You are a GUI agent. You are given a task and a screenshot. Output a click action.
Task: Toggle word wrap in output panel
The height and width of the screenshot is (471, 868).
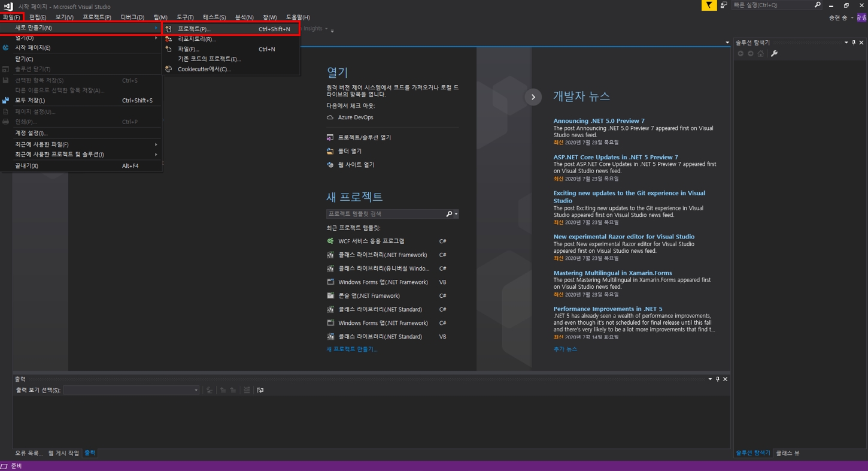click(260, 390)
